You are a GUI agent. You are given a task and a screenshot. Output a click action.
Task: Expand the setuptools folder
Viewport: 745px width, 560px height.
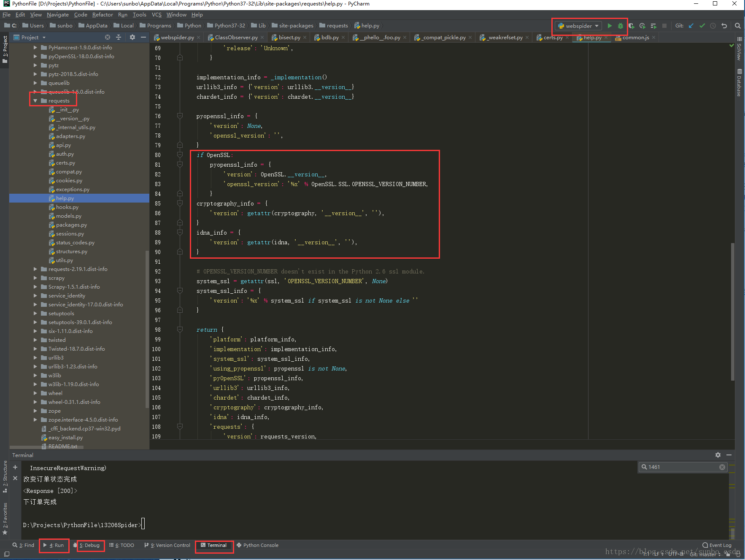click(35, 314)
